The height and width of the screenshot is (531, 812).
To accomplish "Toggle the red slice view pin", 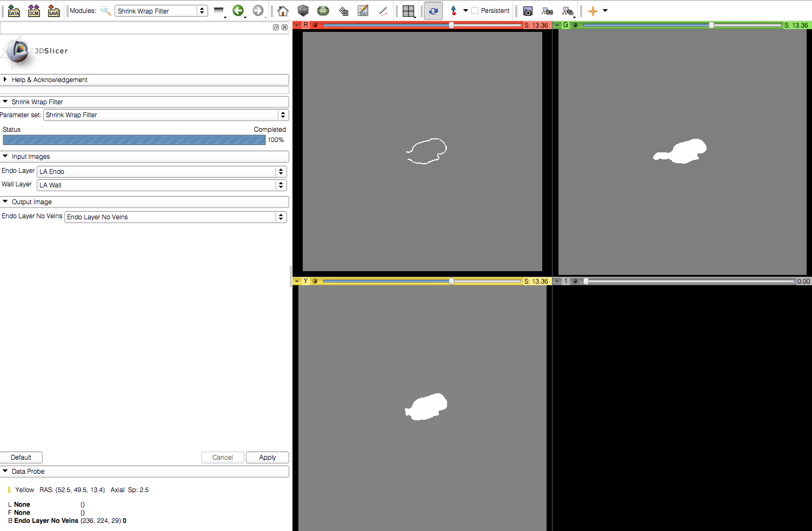I will coord(297,25).
